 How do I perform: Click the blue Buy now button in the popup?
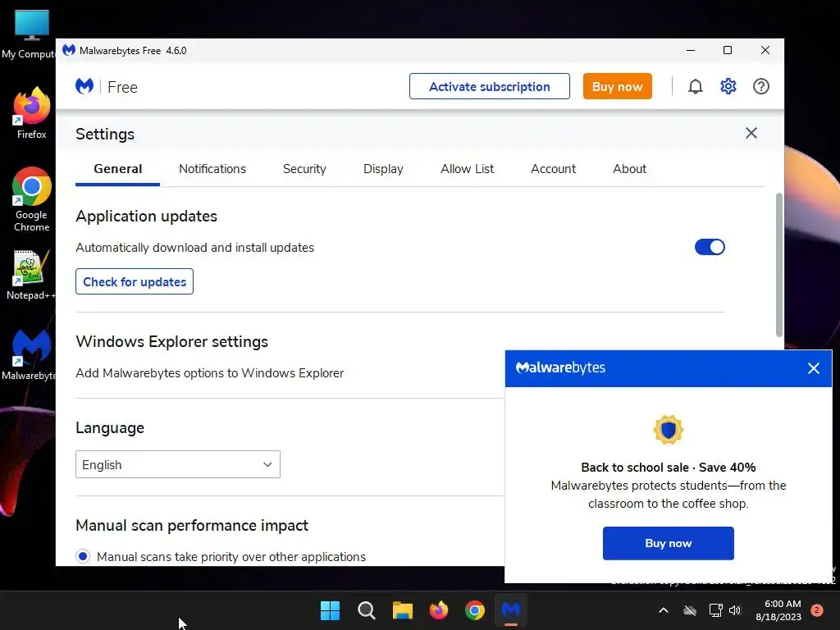pos(668,543)
